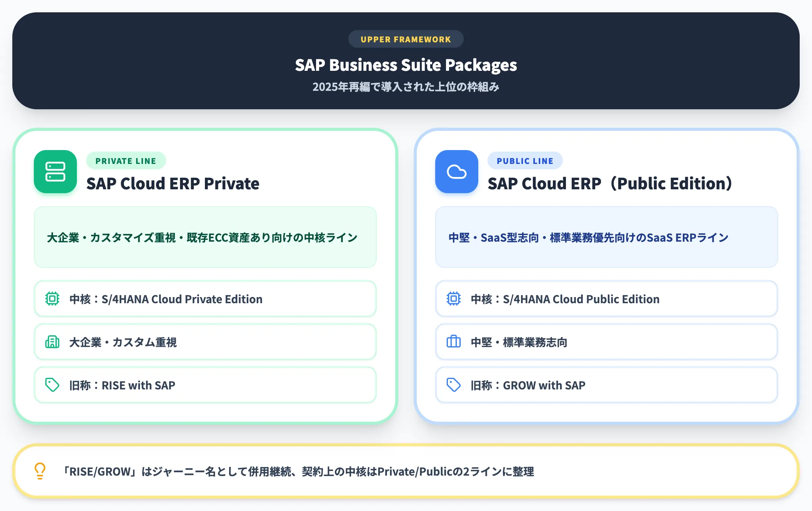Select the UPPER FRAMEWORK badge
812x511 pixels.
click(406, 39)
